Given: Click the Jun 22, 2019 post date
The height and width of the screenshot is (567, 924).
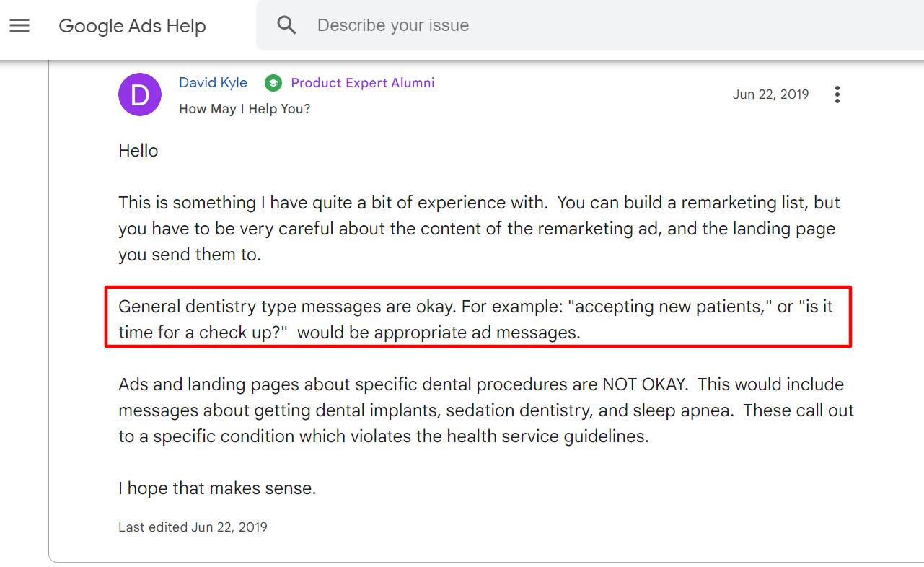Looking at the screenshot, I should coord(770,94).
